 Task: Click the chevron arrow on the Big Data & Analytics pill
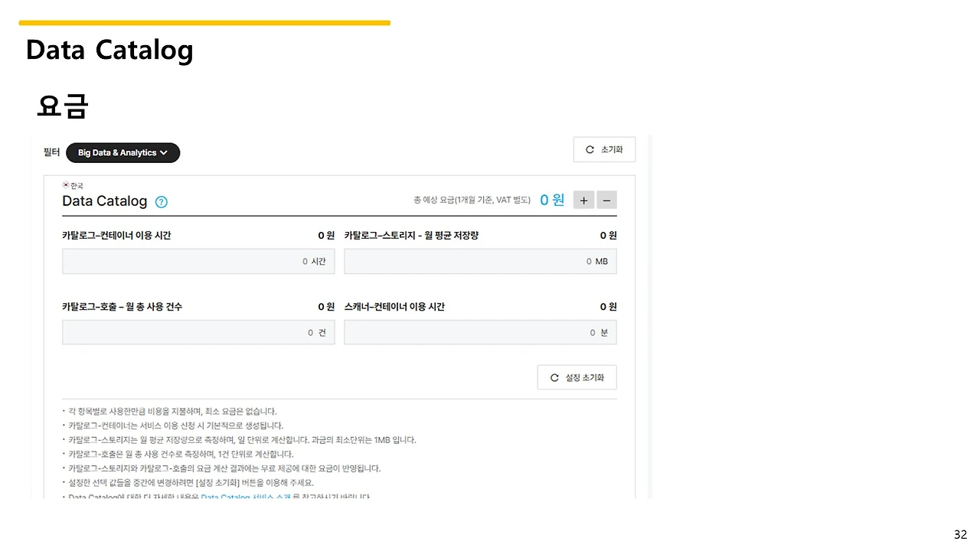pos(164,152)
